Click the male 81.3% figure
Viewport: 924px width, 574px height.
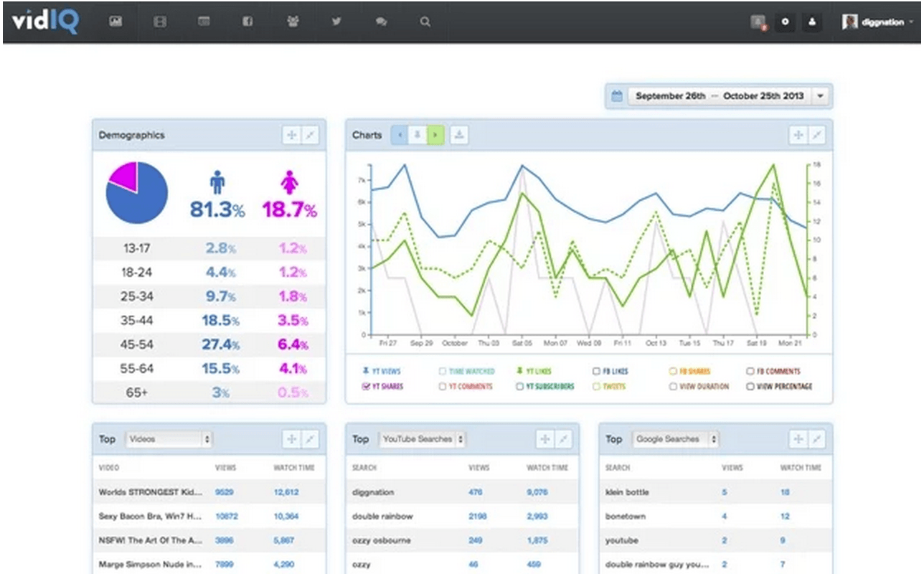[217, 210]
